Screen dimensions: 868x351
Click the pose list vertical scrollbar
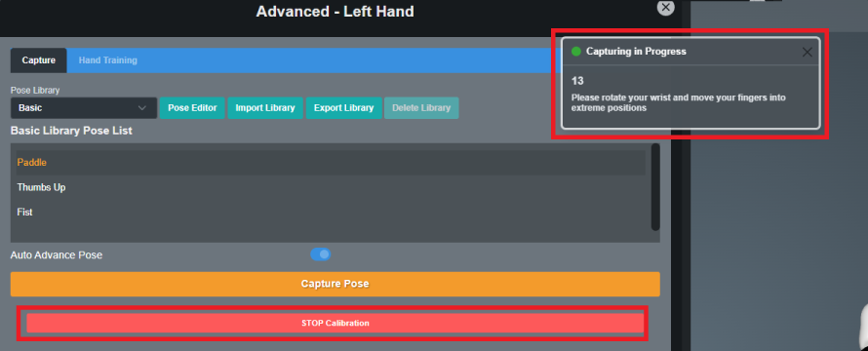pyautogui.click(x=655, y=187)
